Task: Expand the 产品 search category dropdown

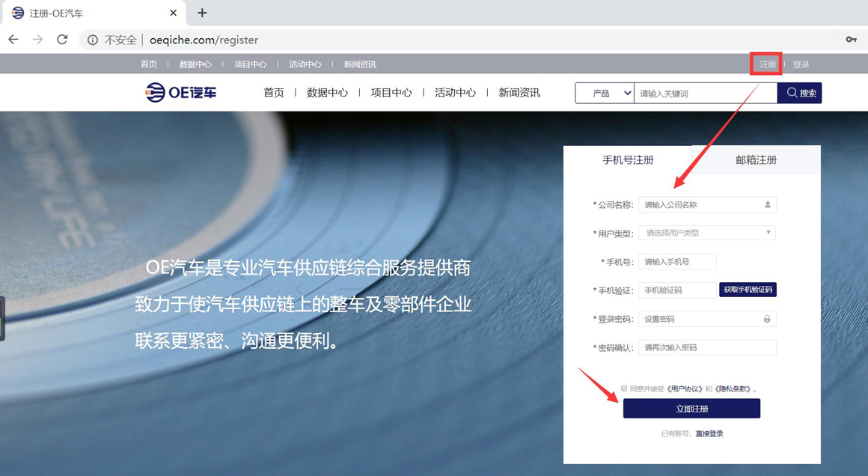Action: [x=605, y=94]
